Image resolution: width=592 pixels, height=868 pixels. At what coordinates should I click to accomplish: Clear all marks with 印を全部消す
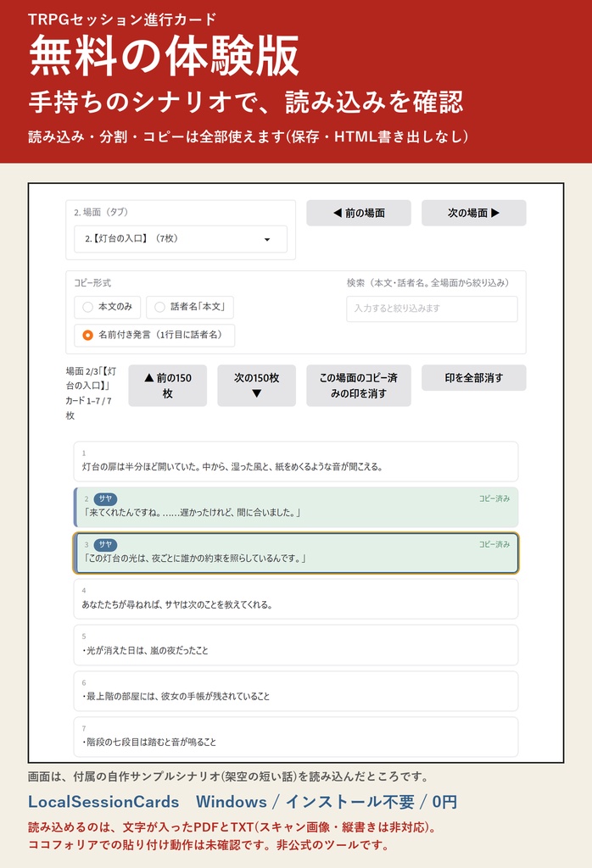click(473, 378)
